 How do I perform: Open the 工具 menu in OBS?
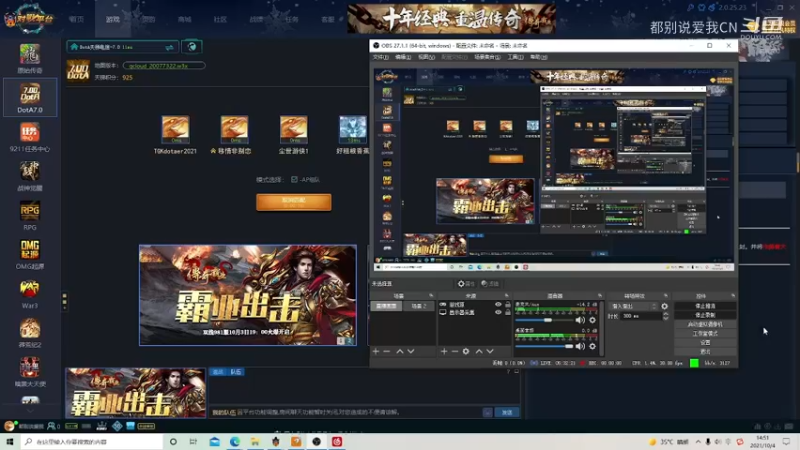pos(515,57)
